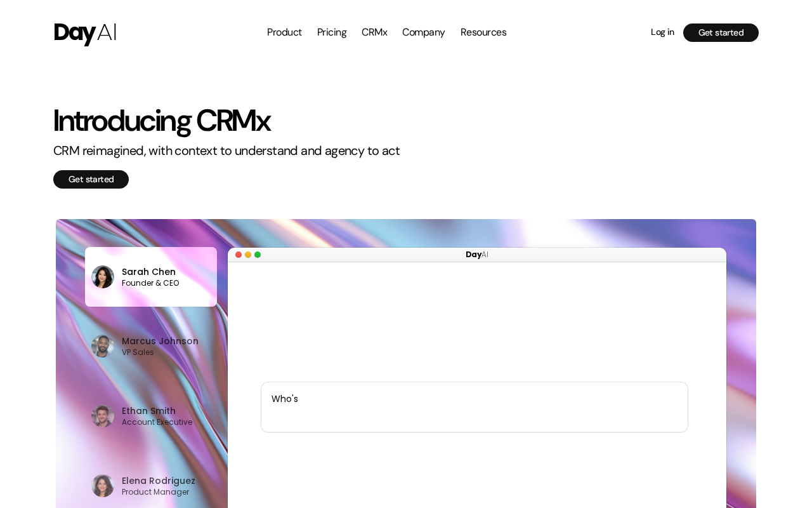Open the Product menu
The height and width of the screenshot is (508, 812).
point(284,32)
